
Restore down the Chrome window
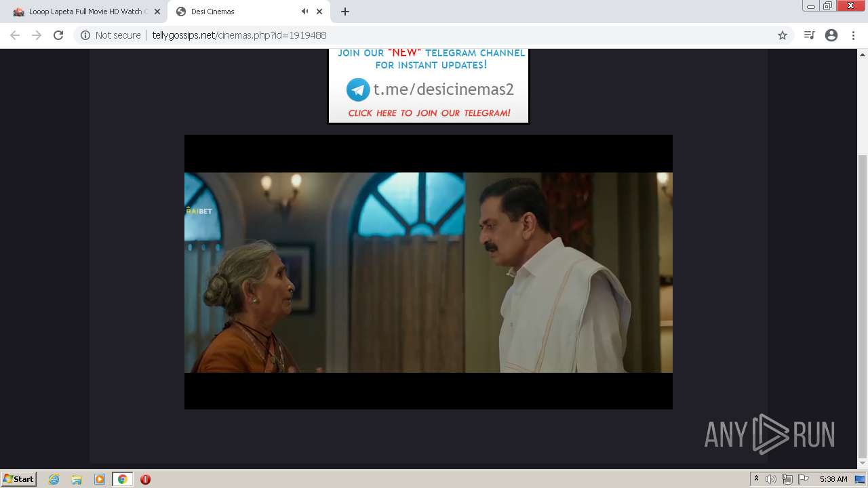(x=827, y=6)
